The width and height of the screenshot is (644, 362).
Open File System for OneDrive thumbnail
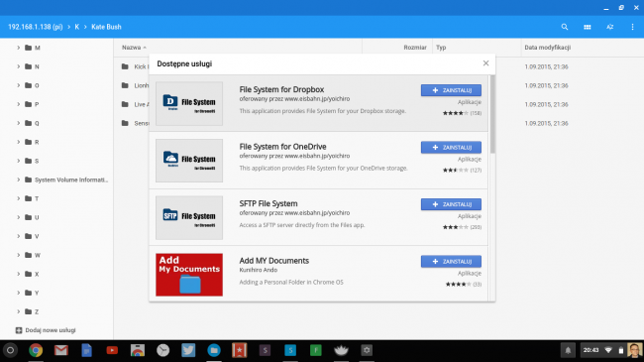point(189,161)
